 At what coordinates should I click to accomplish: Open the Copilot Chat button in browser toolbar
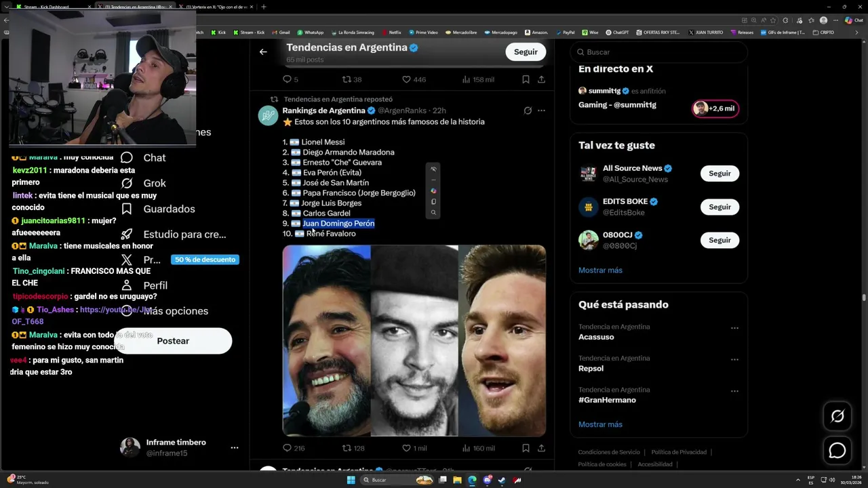click(x=853, y=20)
